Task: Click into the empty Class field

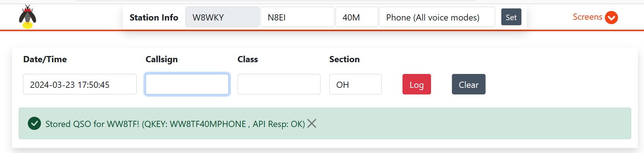Action: tap(278, 85)
